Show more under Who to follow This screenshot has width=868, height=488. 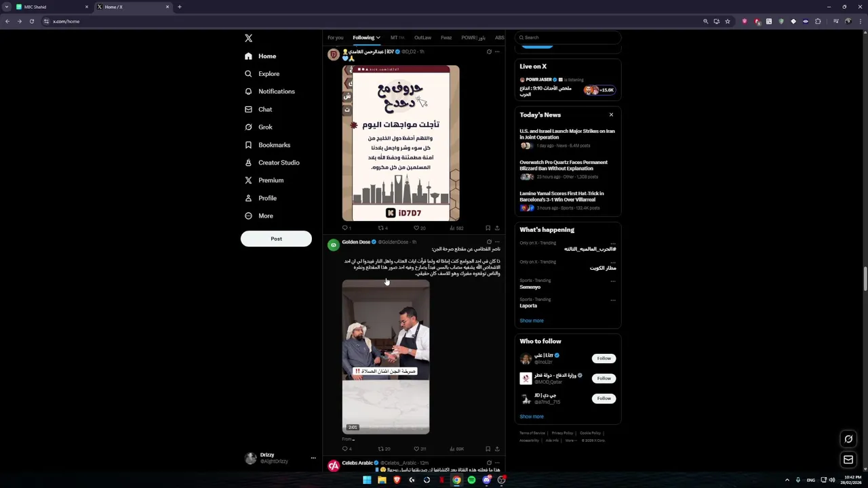click(532, 417)
